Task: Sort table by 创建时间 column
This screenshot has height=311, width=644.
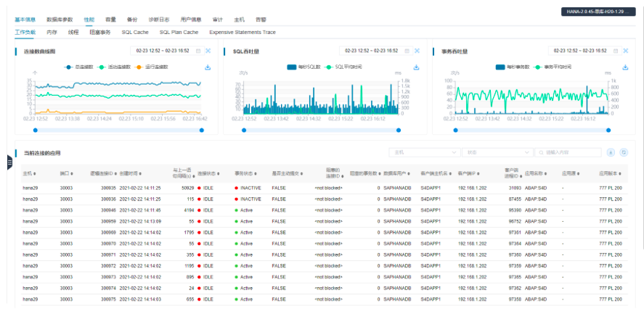Action: [140, 174]
